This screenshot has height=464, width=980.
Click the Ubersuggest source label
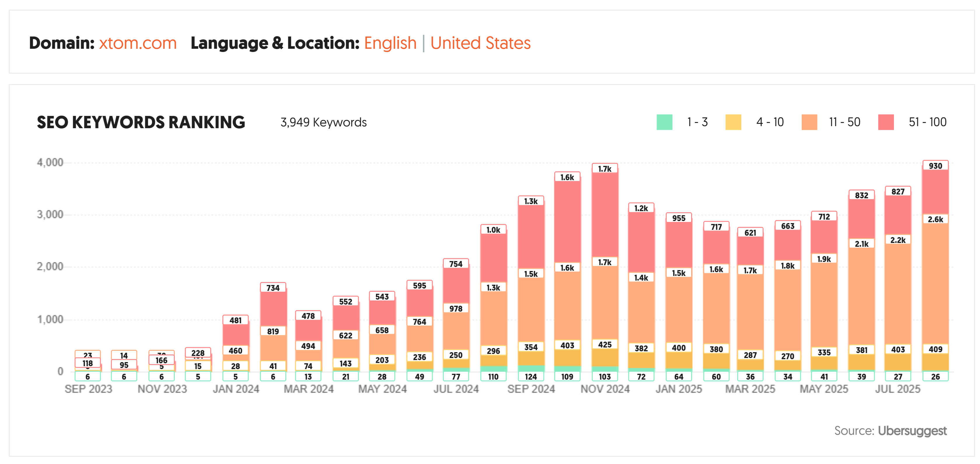point(912,430)
